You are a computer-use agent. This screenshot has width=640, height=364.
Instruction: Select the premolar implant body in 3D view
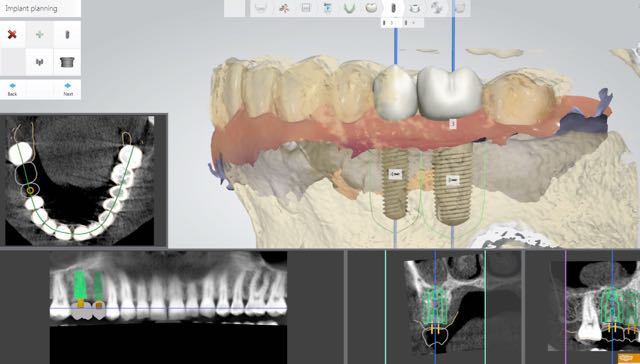click(395, 182)
